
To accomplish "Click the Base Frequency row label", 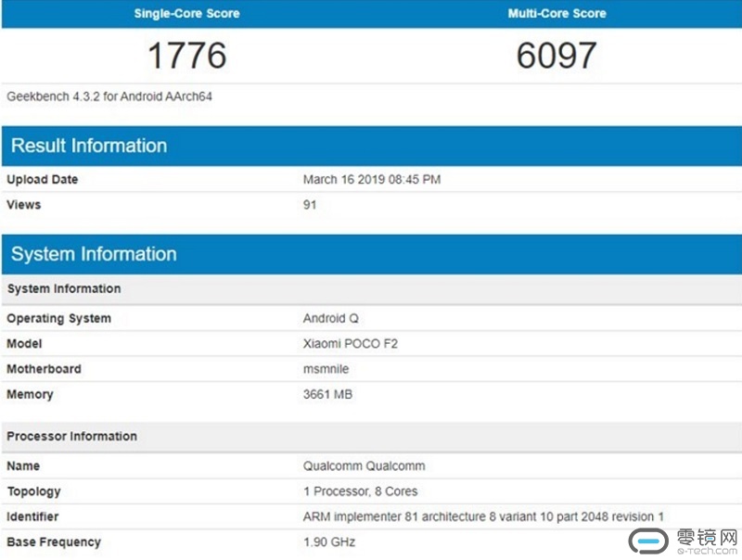I will [x=54, y=542].
